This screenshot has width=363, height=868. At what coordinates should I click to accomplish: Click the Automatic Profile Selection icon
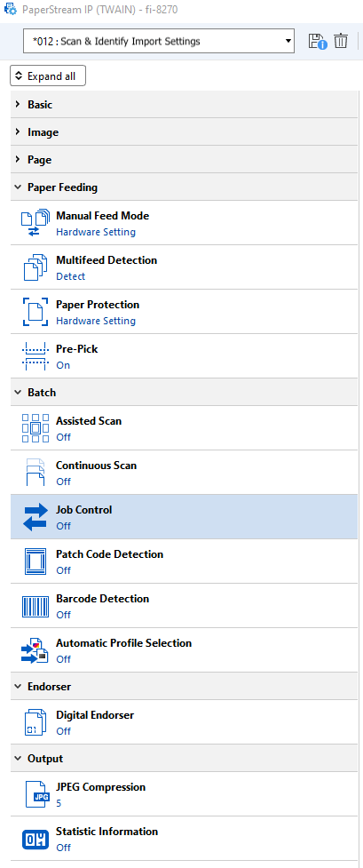click(x=35, y=650)
